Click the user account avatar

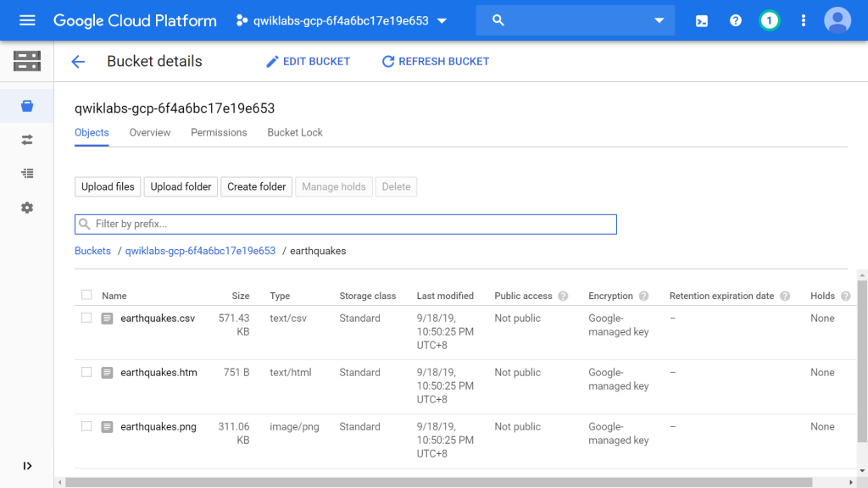coord(837,20)
